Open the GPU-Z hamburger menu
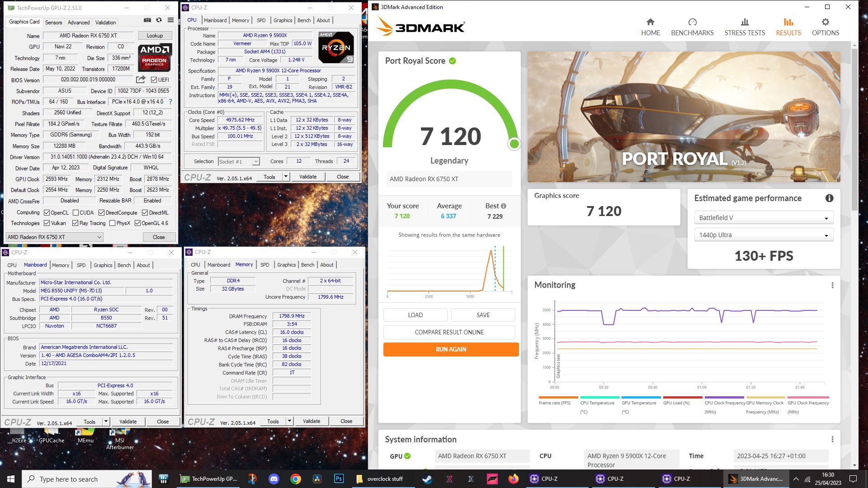Image resolution: width=868 pixels, height=488 pixels. [170, 20]
